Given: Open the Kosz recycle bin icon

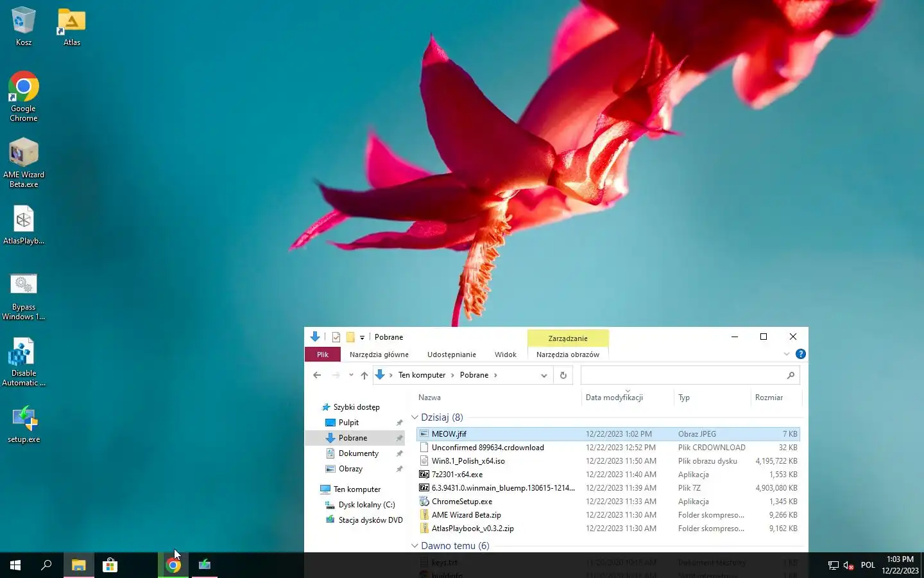Looking at the screenshot, I should click(23, 26).
